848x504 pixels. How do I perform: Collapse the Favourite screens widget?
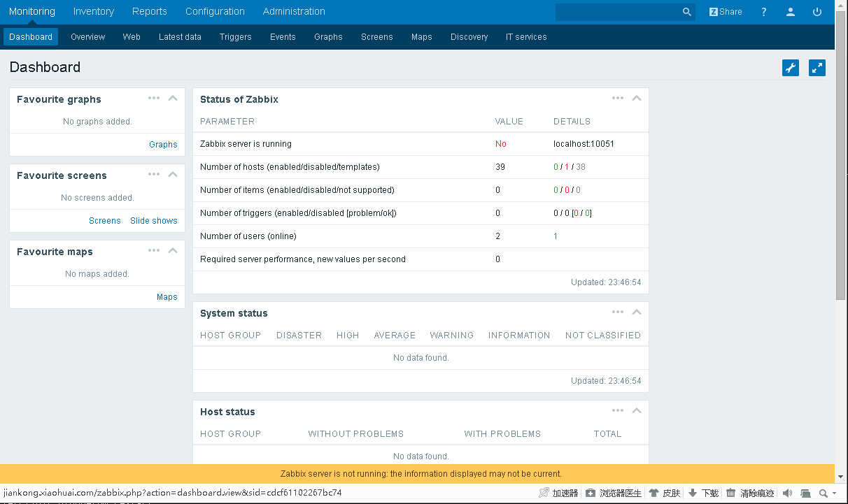(x=173, y=174)
